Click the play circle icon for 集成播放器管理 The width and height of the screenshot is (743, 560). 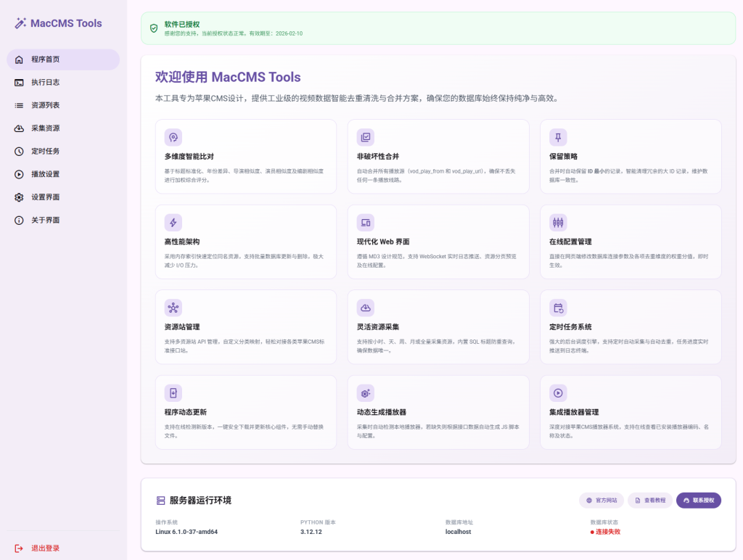pos(558,392)
